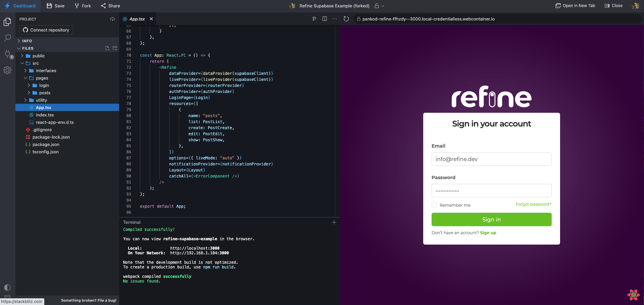This screenshot has width=644, height=305.
Task: Click the Email input field
Action: point(491,159)
